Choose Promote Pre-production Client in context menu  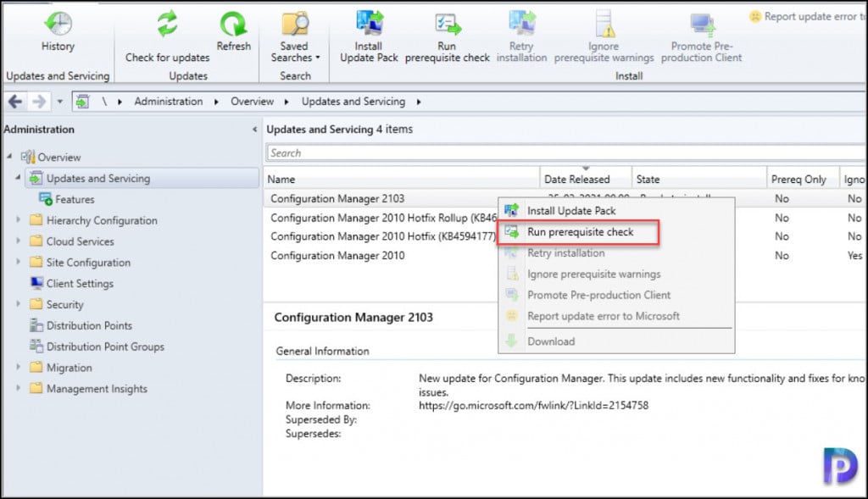click(x=616, y=295)
